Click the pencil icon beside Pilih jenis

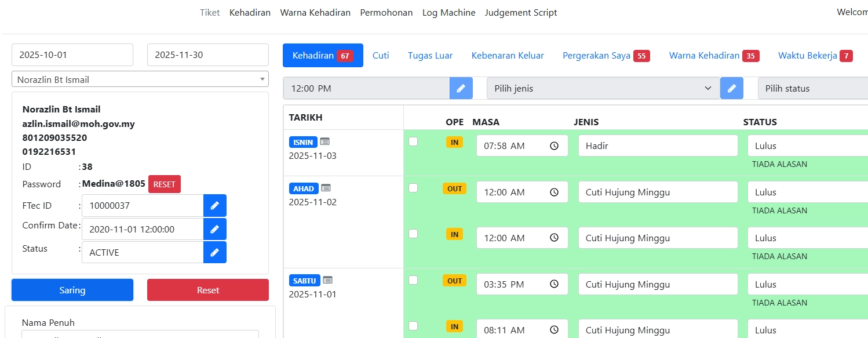[731, 88]
